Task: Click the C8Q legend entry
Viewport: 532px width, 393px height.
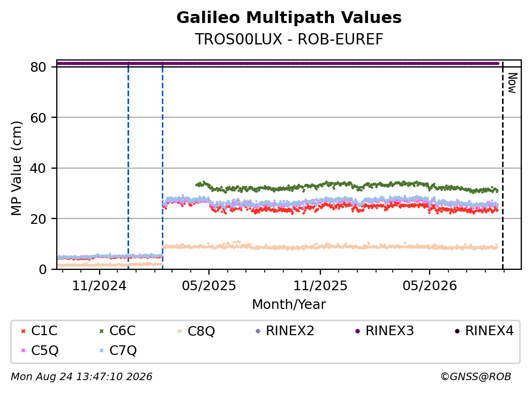Action: [196, 330]
